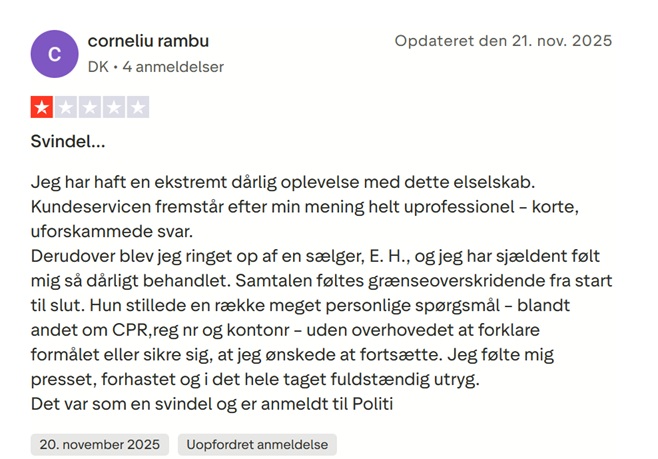This screenshot has width=658, height=459.
Task: Select the third grey rating star
Action: click(90, 107)
